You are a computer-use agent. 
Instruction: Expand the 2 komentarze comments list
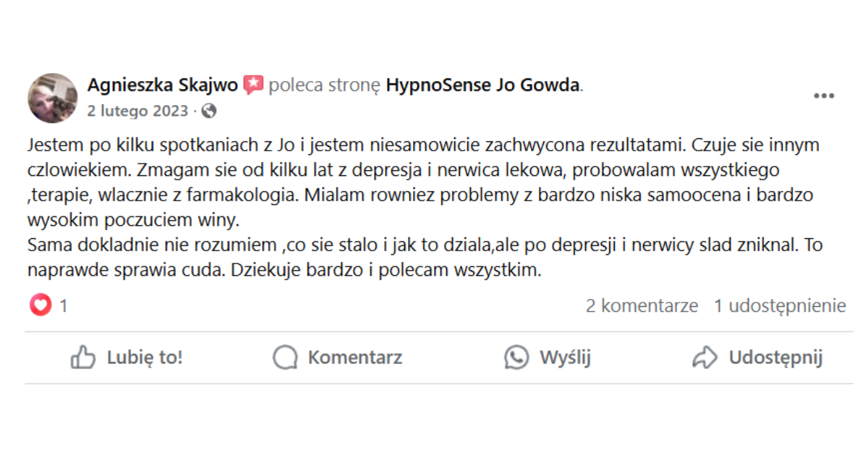point(642,306)
